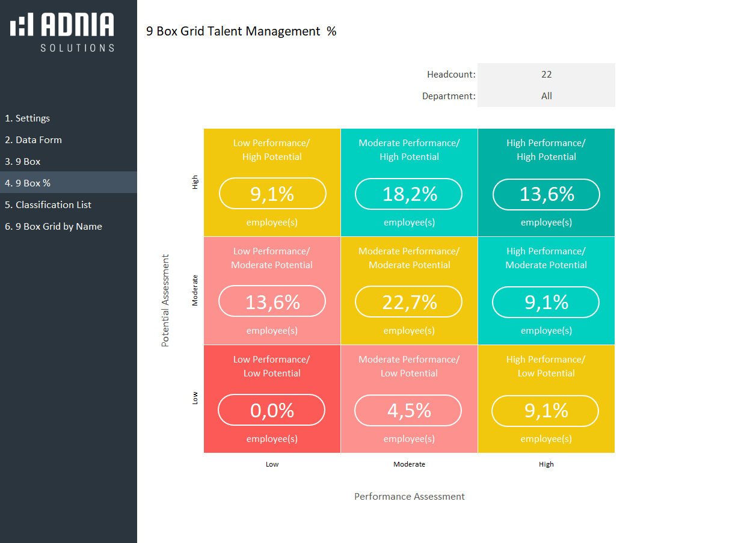Viewport: 756px width, 543px height.
Task: Open the 3. 9 Box view
Action: pos(23,162)
